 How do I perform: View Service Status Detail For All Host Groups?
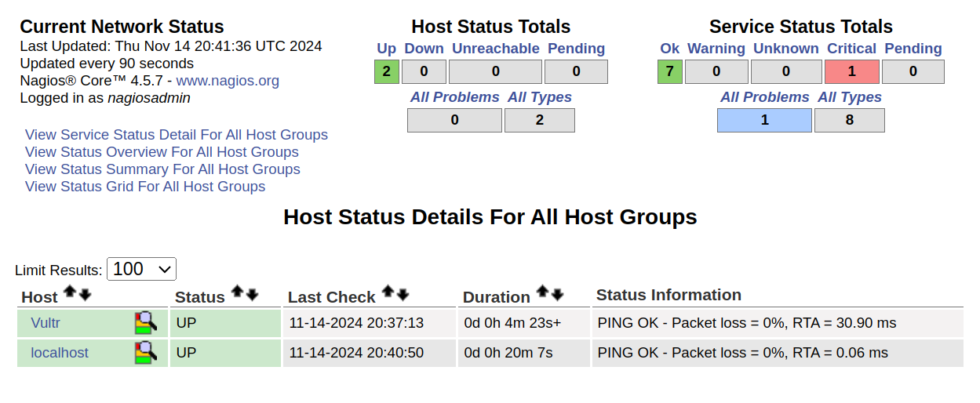pyautogui.click(x=177, y=135)
